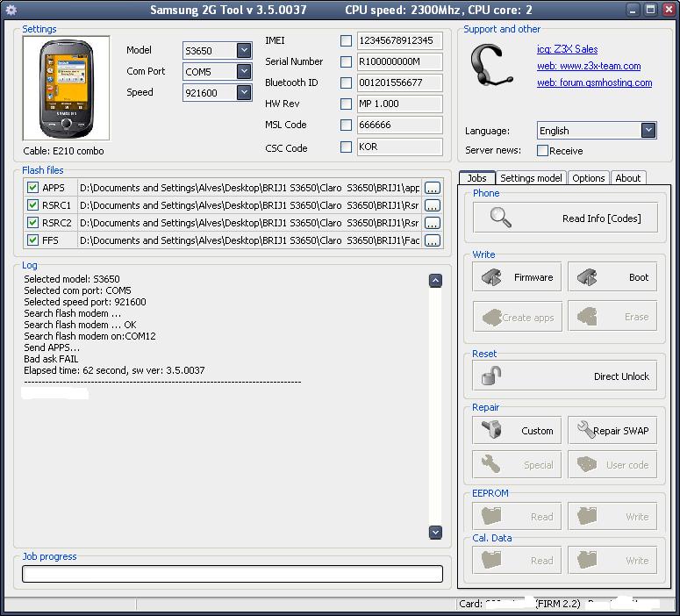Open the Com Port dropdown
This screenshot has height=616, width=680.
coord(244,71)
